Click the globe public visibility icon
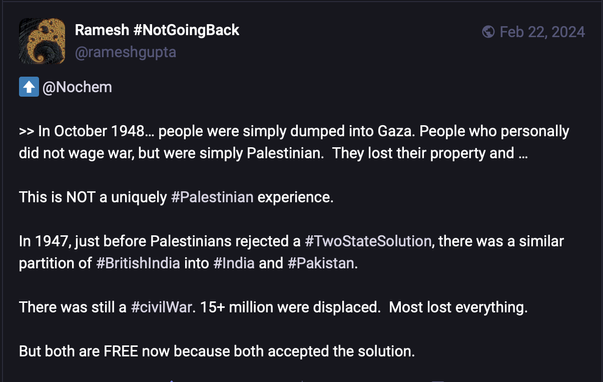603x382 pixels. coord(488,32)
